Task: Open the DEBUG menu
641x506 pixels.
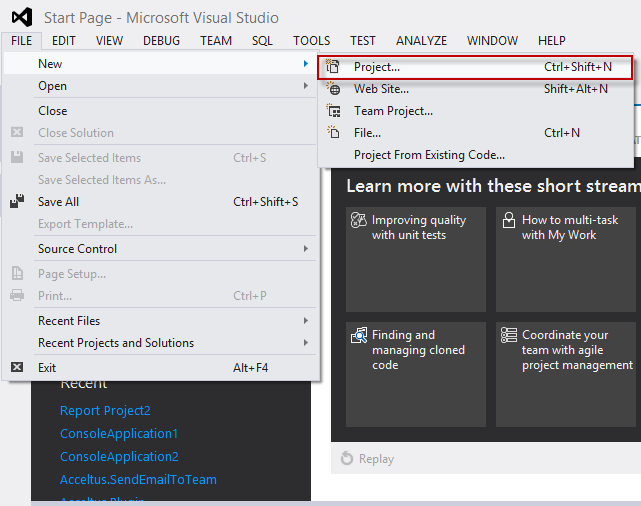Action: point(161,41)
